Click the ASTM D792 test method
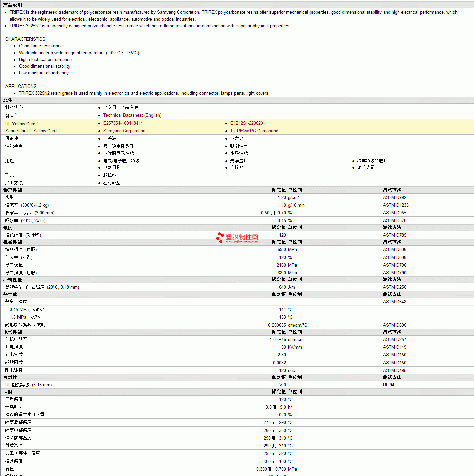The width and height of the screenshot is (474, 476). 394,197
